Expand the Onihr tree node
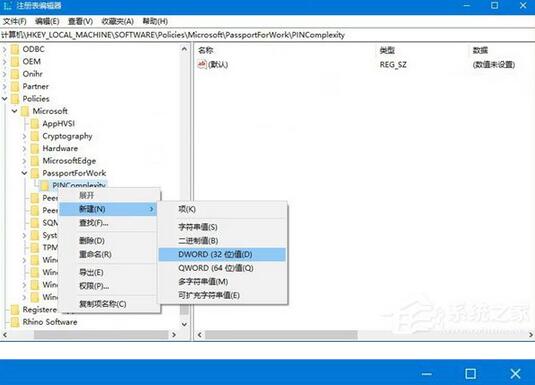 pyautogui.click(x=4, y=74)
